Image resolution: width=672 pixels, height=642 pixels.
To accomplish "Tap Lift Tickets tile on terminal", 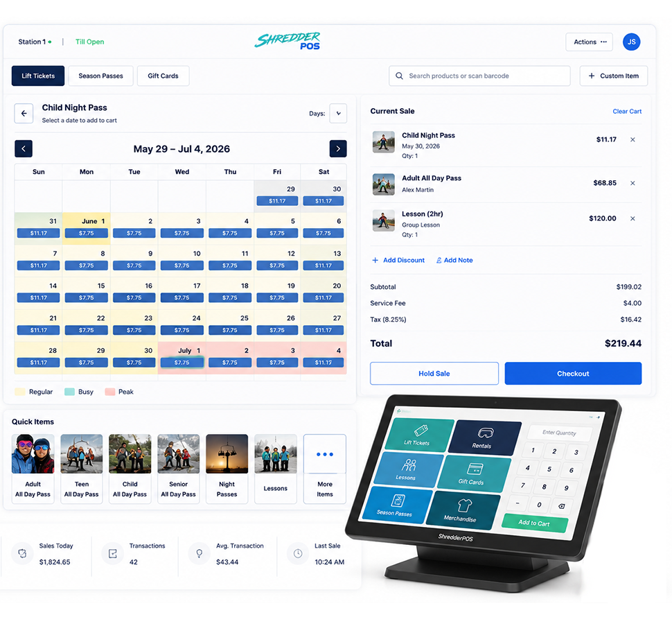I will [419, 435].
